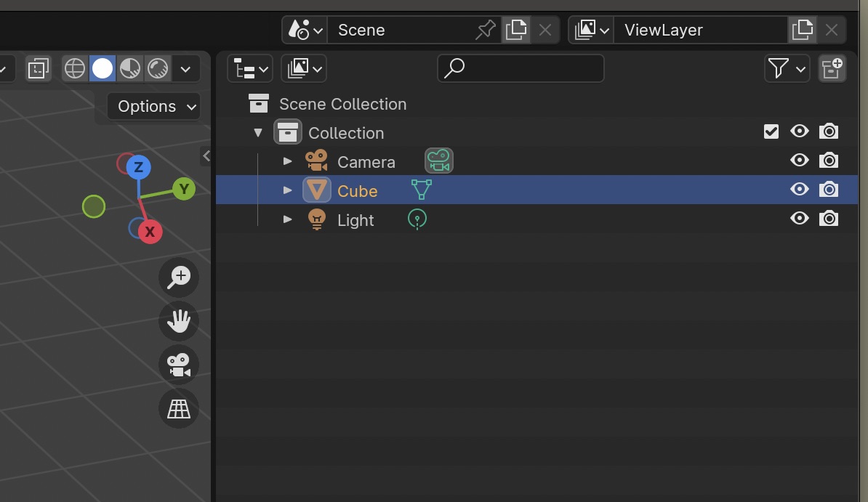Select the Scene Collection row
The height and width of the screenshot is (502, 868).
click(537, 103)
